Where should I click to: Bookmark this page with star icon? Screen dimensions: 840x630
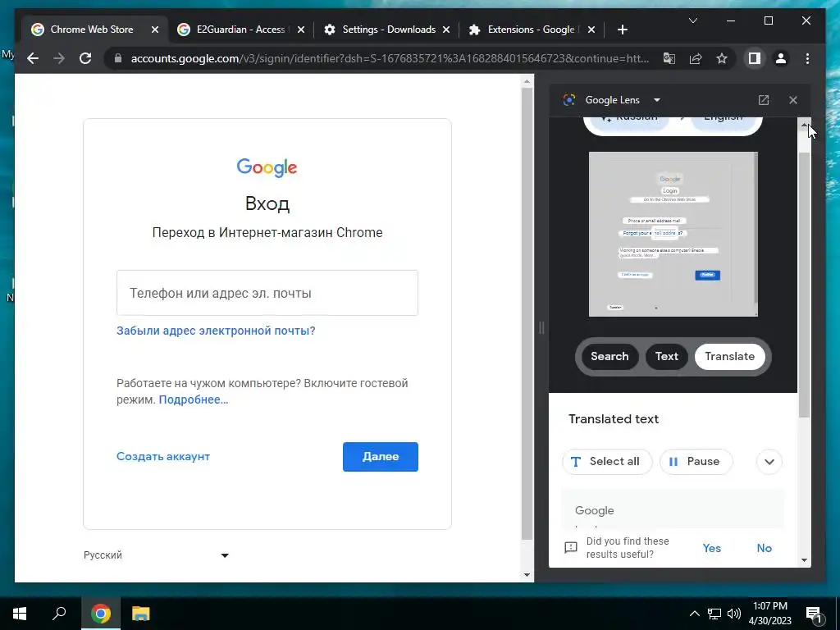click(x=722, y=58)
